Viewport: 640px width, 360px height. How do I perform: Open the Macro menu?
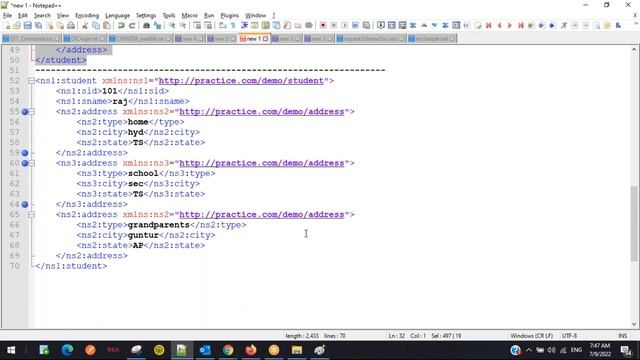click(189, 16)
